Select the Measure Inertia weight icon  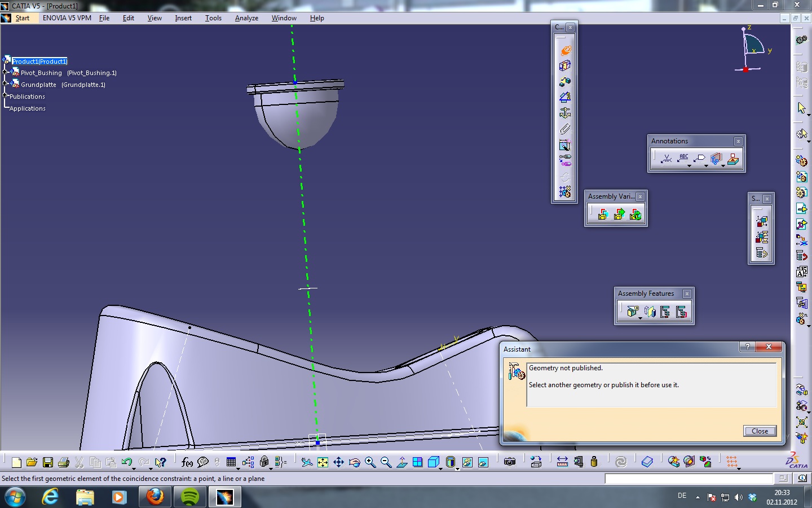[594, 462]
